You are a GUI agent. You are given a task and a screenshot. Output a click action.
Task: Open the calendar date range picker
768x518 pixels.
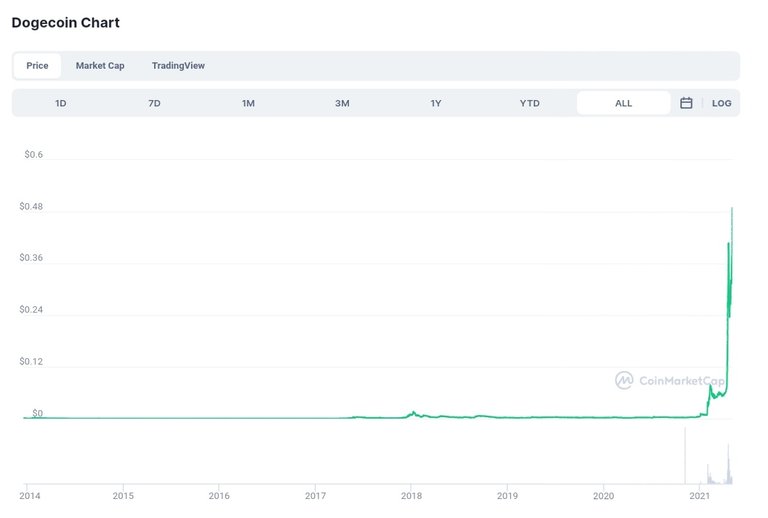click(x=686, y=103)
